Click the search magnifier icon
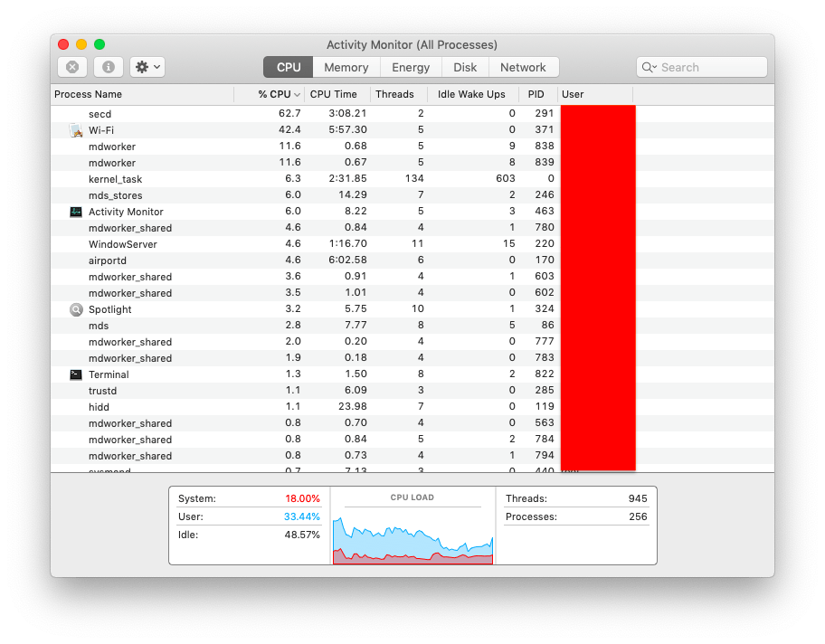The image size is (825, 644). [x=650, y=67]
